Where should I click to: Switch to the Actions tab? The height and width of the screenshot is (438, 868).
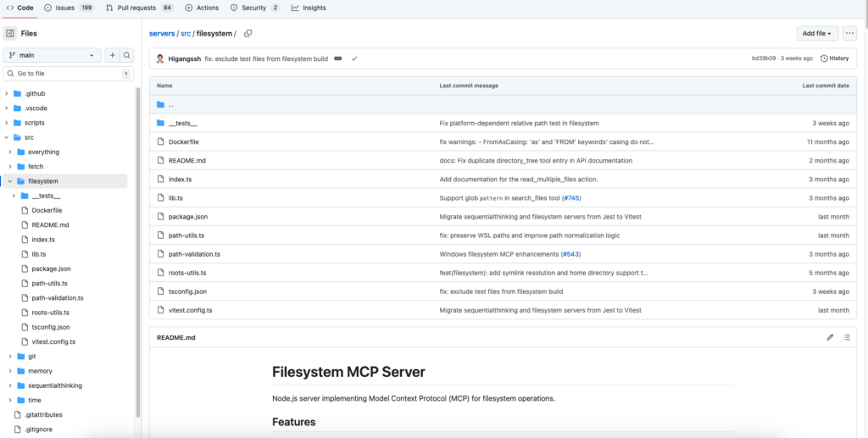(x=202, y=8)
